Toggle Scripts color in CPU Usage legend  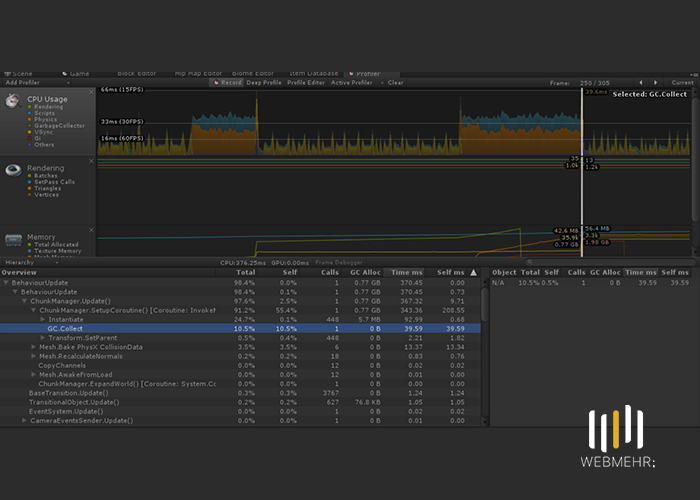[29, 113]
